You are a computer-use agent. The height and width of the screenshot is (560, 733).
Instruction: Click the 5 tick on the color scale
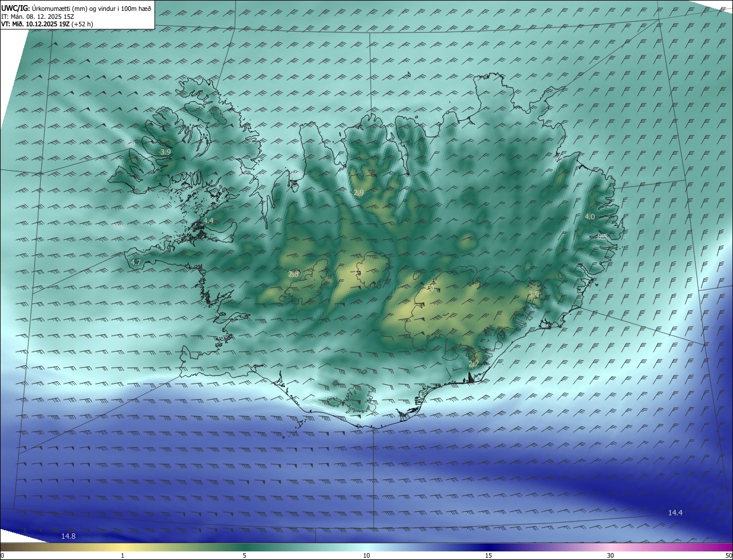tap(245, 555)
